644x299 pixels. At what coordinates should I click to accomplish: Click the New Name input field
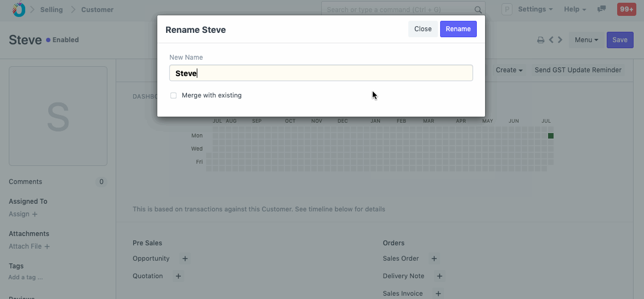(321, 73)
